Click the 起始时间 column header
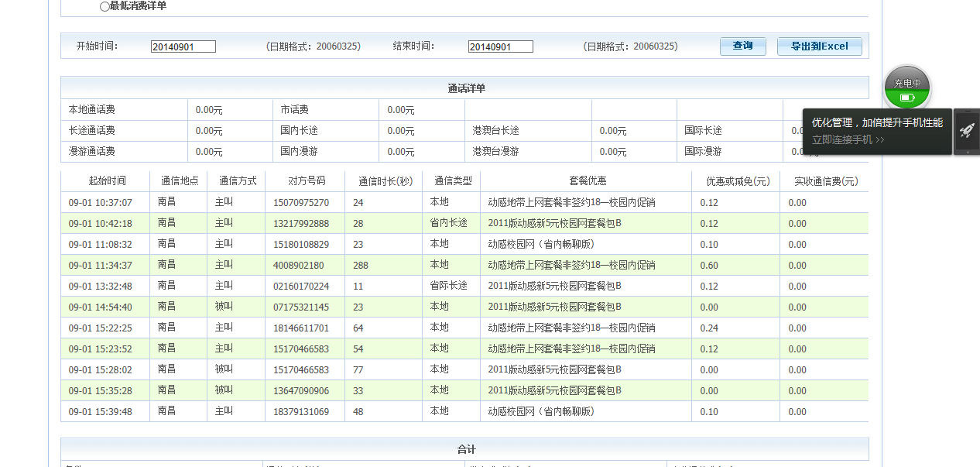The image size is (980, 467). pos(107,181)
